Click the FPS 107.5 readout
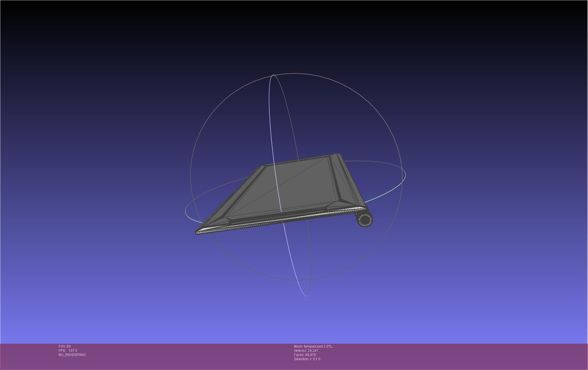 [x=68, y=351]
